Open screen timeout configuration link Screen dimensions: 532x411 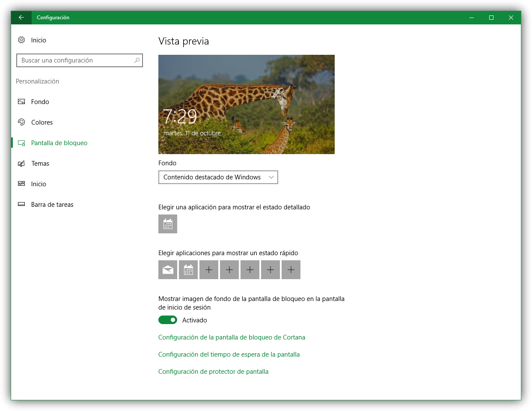tap(229, 354)
